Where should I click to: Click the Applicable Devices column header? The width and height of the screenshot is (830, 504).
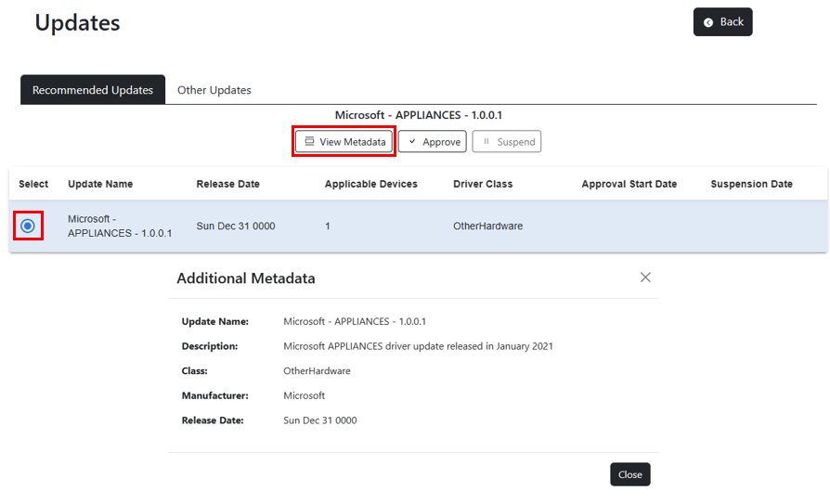pyautogui.click(x=371, y=184)
